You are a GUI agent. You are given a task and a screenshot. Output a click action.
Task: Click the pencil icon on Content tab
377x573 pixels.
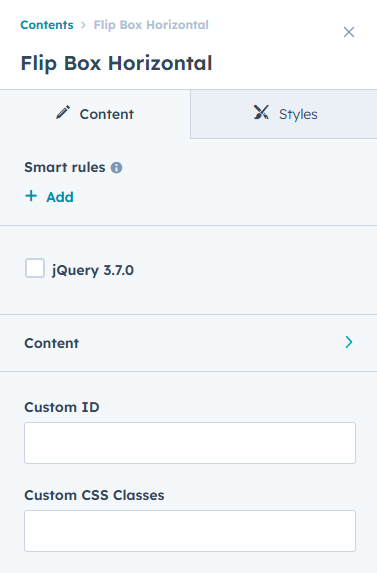point(63,113)
